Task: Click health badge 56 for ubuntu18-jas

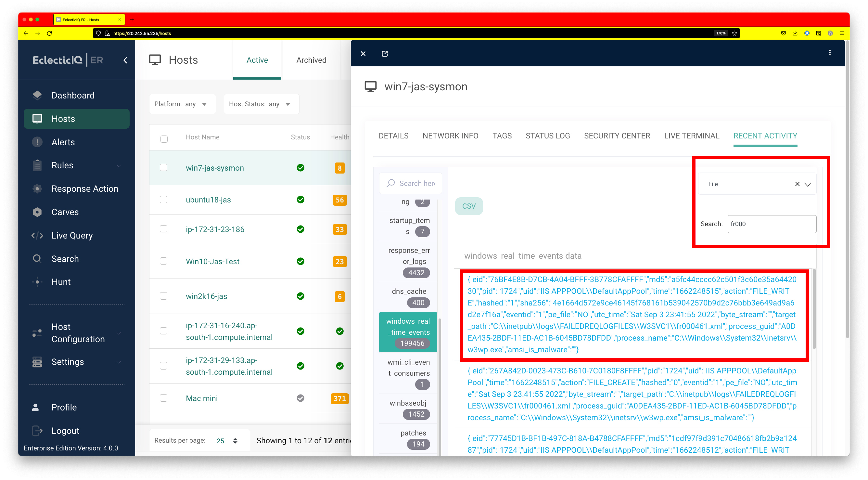Action: [339, 200]
